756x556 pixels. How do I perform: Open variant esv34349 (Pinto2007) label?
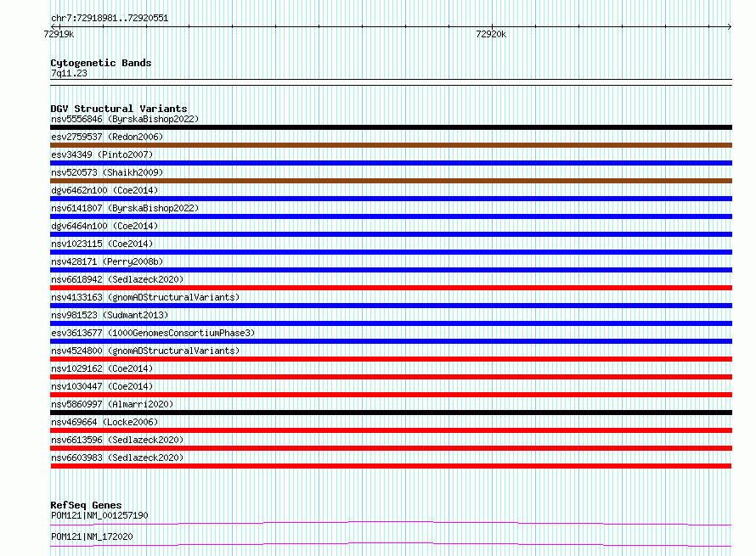102,154
